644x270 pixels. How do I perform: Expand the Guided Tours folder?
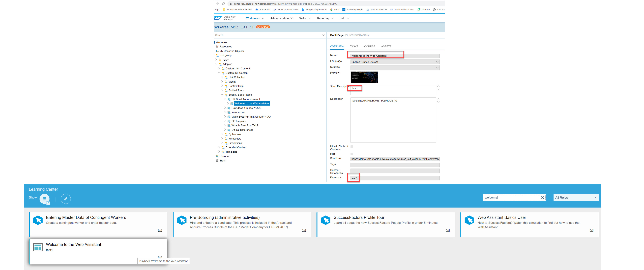(222, 90)
